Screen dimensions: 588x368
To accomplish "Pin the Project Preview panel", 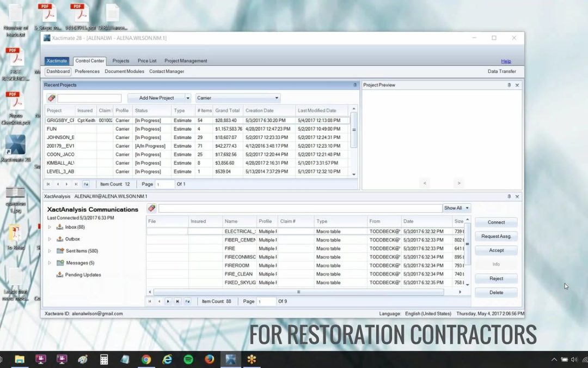I will [x=509, y=85].
